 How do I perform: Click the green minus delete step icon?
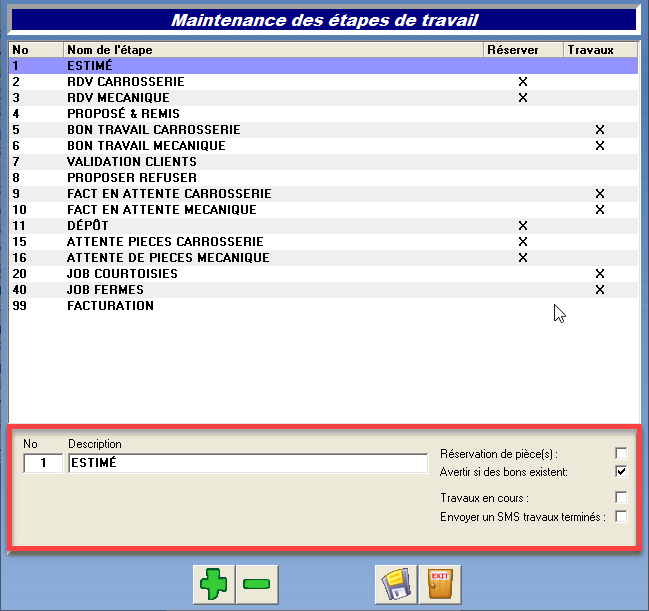(x=257, y=584)
